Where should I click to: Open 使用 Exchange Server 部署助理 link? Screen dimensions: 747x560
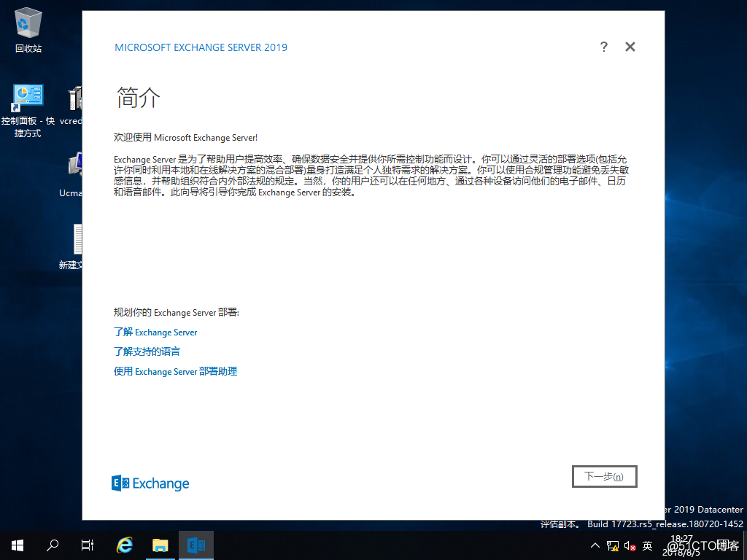pyautogui.click(x=175, y=371)
